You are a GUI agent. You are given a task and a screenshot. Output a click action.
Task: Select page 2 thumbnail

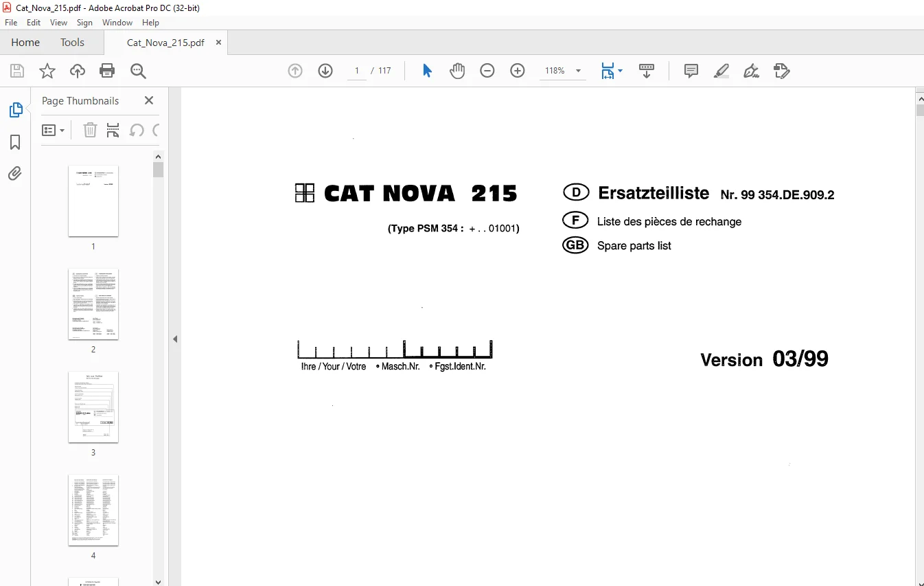click(x=93, y=304)
